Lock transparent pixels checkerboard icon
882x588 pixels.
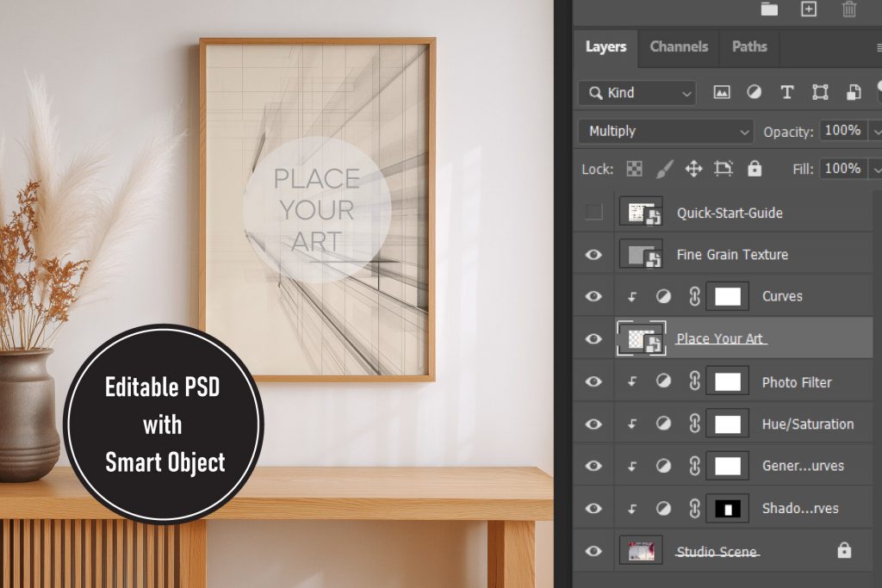634,169
